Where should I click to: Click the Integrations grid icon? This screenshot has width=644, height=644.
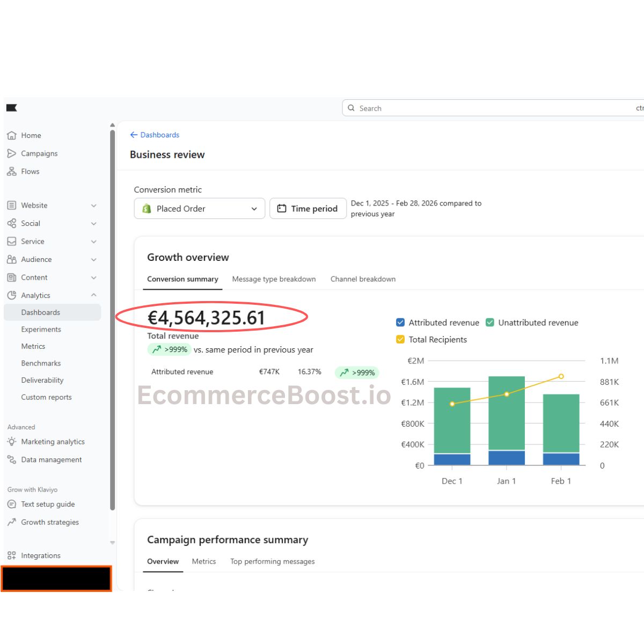(x=12, y=556)
